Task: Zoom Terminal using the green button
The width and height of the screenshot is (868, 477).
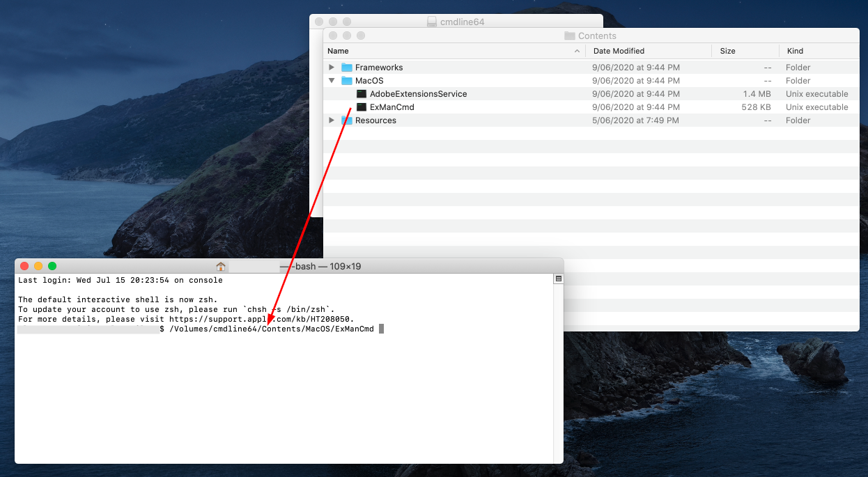Action: pyautogui.click(x=52, y=266)
